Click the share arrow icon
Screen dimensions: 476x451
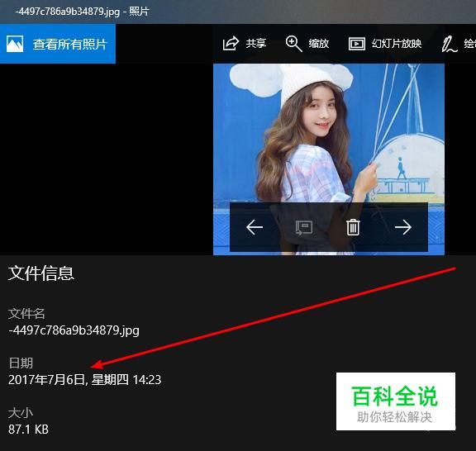coord(231,44)
